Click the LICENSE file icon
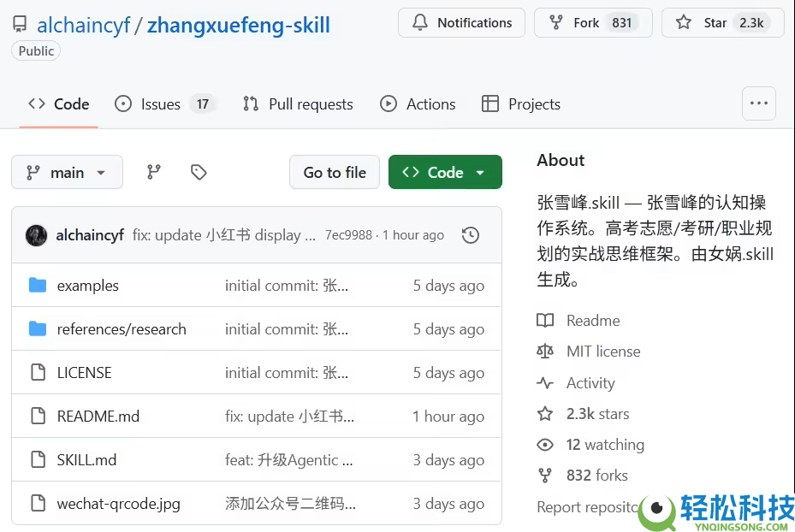 tap(38, 372)
